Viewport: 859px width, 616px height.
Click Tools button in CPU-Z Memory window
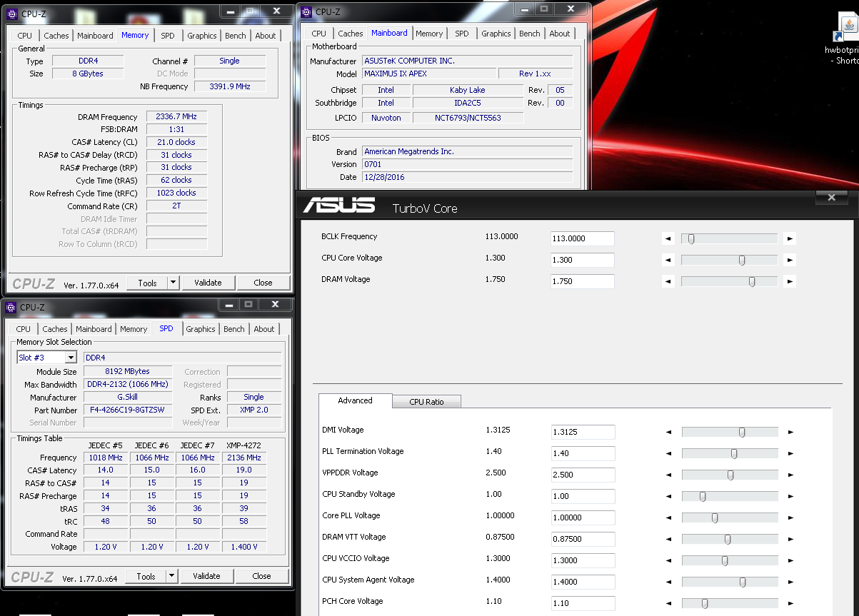[147, 283]
